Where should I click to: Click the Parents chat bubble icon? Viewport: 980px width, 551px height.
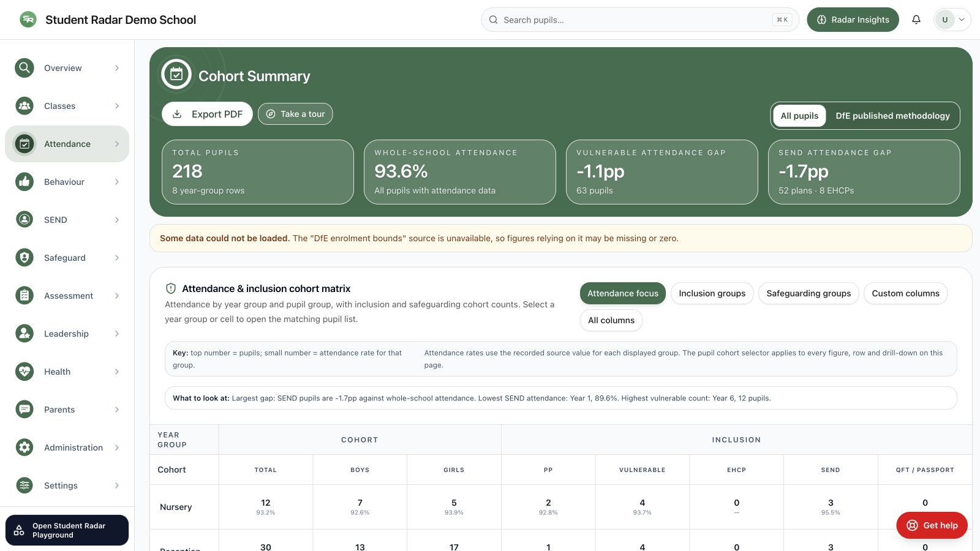tap(24, 410)
